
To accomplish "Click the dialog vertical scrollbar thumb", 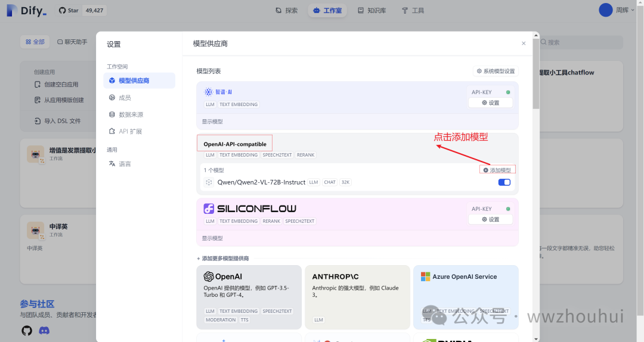I will [x=535, y=74].
